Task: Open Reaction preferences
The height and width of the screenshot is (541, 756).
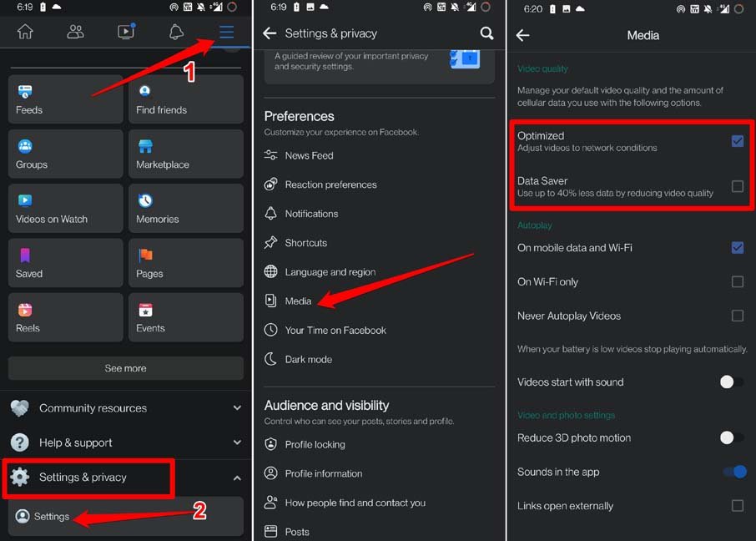Action: [x=379, y=185]
